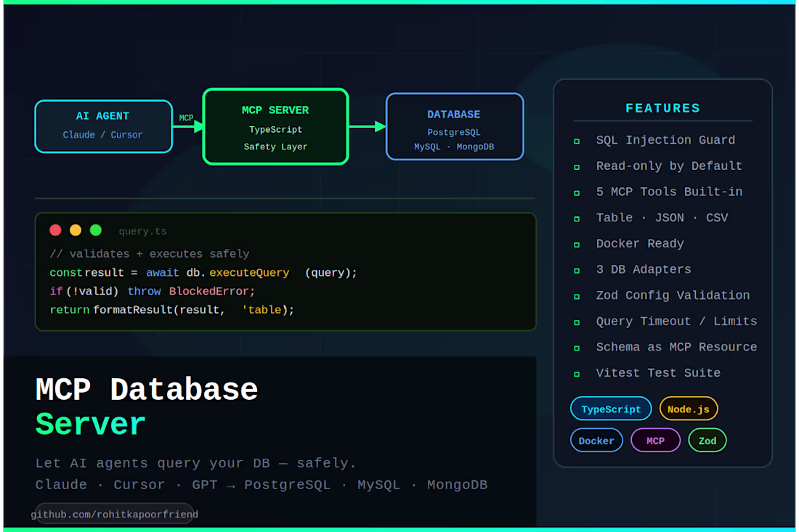799x532 pixels.
Task: Click the 5 MCP Tools Built-in text
Action: click(669, 192)
